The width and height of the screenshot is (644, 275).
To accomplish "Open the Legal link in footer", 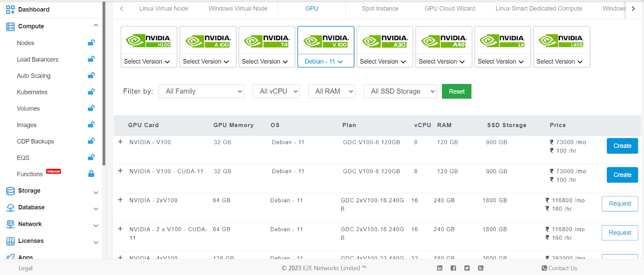I will tap(25, 268).
